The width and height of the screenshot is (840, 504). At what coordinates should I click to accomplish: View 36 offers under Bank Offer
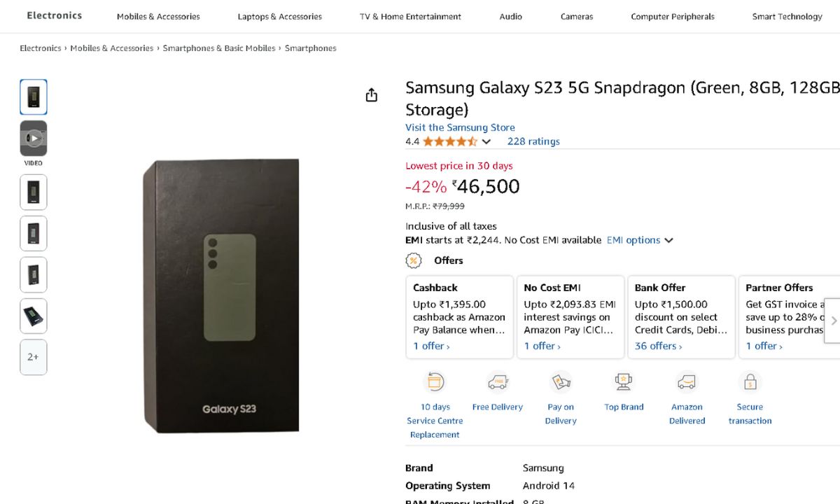pyautogui.click(x=658, y=346)
